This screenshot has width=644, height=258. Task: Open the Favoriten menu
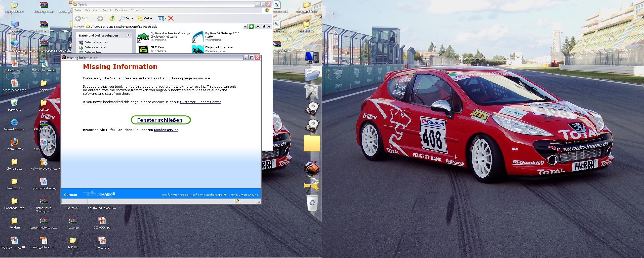(121, 10)
